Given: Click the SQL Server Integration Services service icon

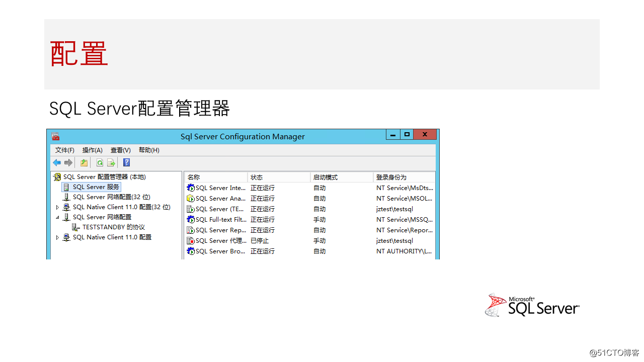Looking at the screenshot, I should coord(191,188).
